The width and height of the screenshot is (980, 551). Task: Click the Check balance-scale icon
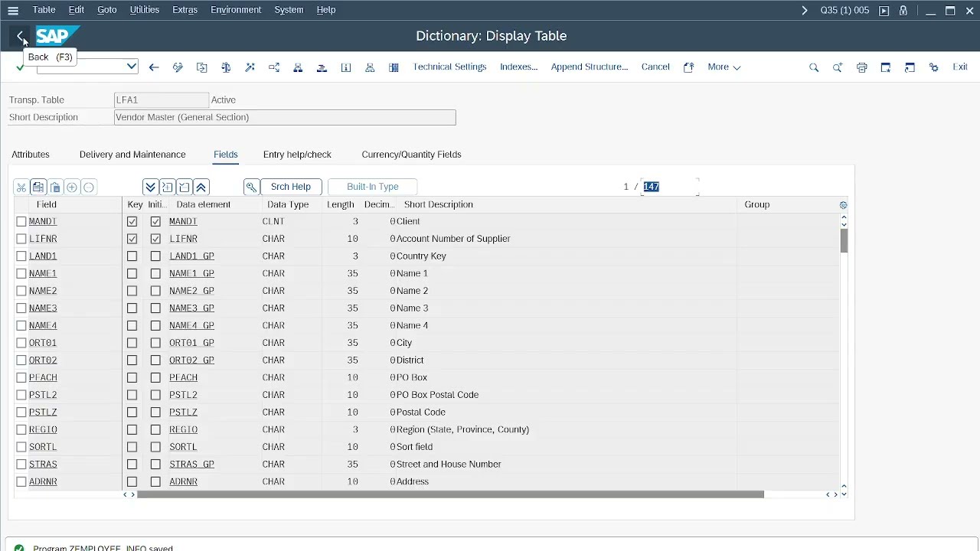click(x=226, y=67)
